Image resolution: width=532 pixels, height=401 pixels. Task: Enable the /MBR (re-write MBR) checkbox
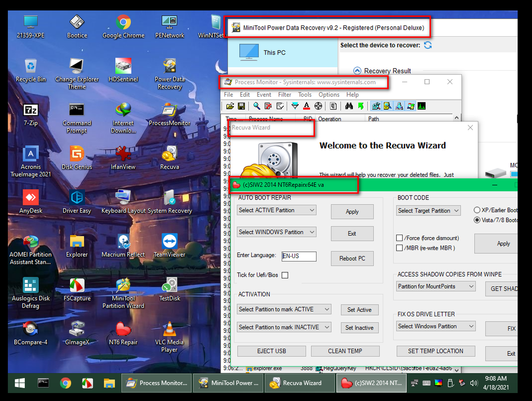400,248
